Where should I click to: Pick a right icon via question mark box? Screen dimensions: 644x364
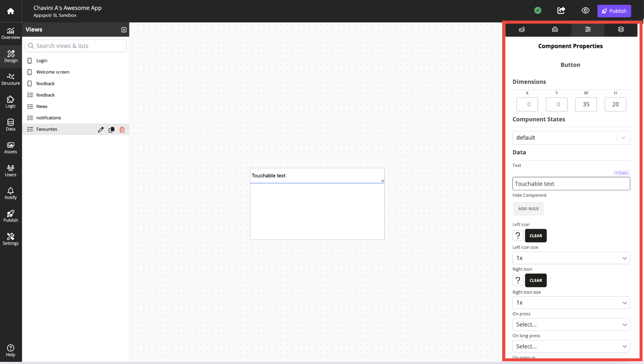click(x=518, y=280)
